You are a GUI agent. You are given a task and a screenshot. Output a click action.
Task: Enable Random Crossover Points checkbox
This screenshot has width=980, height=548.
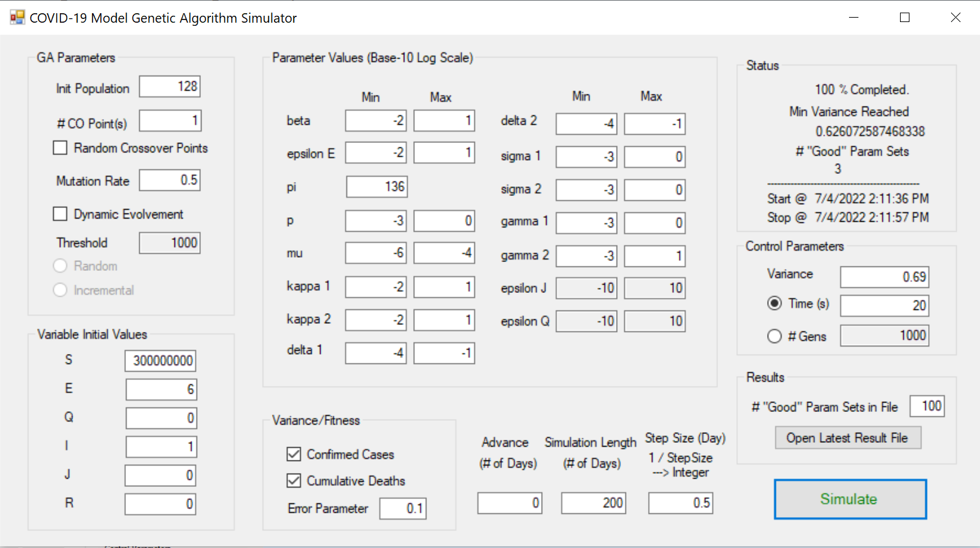[60, 148]
